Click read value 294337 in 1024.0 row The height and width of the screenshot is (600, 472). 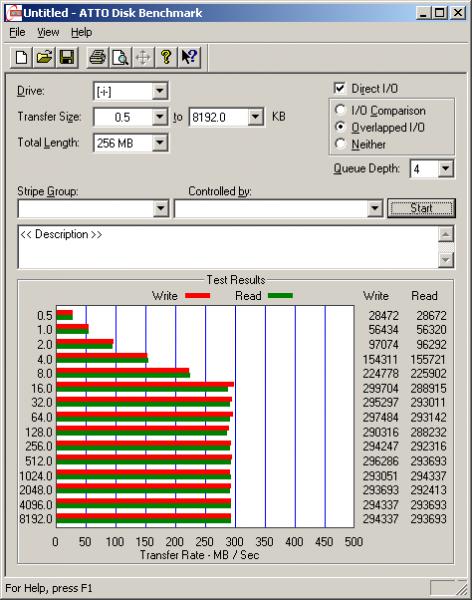[x=428, y=476]
